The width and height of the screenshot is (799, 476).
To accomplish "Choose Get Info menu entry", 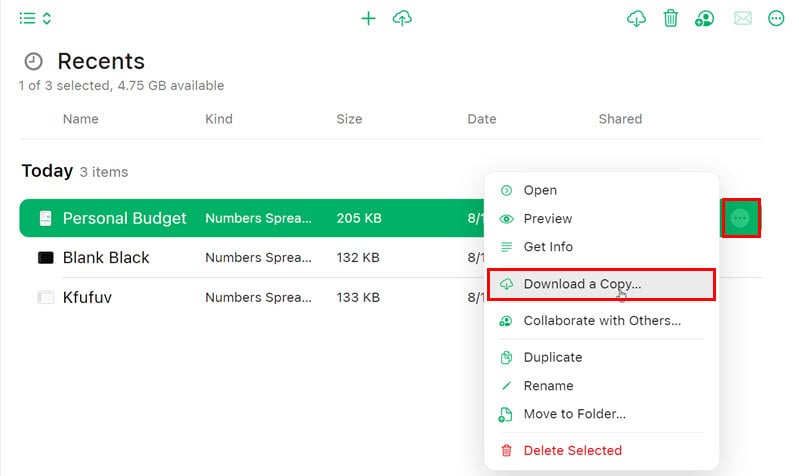I will 548,247.
